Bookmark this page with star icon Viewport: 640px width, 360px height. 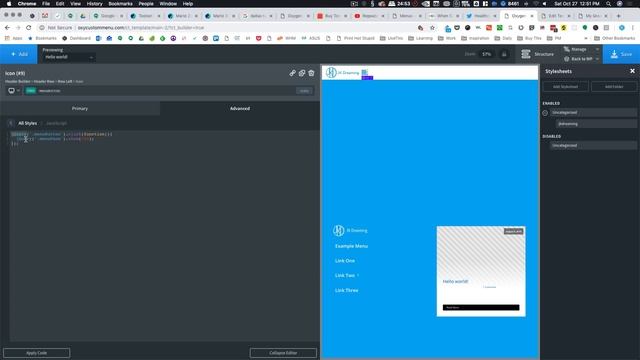[432, 28]
